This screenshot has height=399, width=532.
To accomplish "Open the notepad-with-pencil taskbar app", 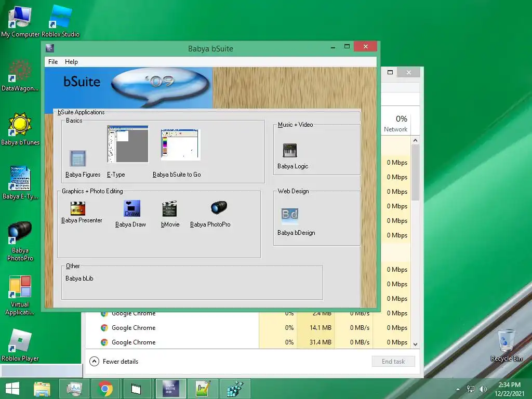I will point(203,389).
